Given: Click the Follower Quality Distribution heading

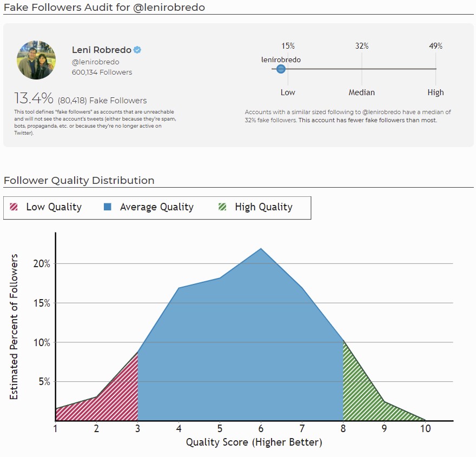Looking at the screenshot, I should (x=79, y=180).
